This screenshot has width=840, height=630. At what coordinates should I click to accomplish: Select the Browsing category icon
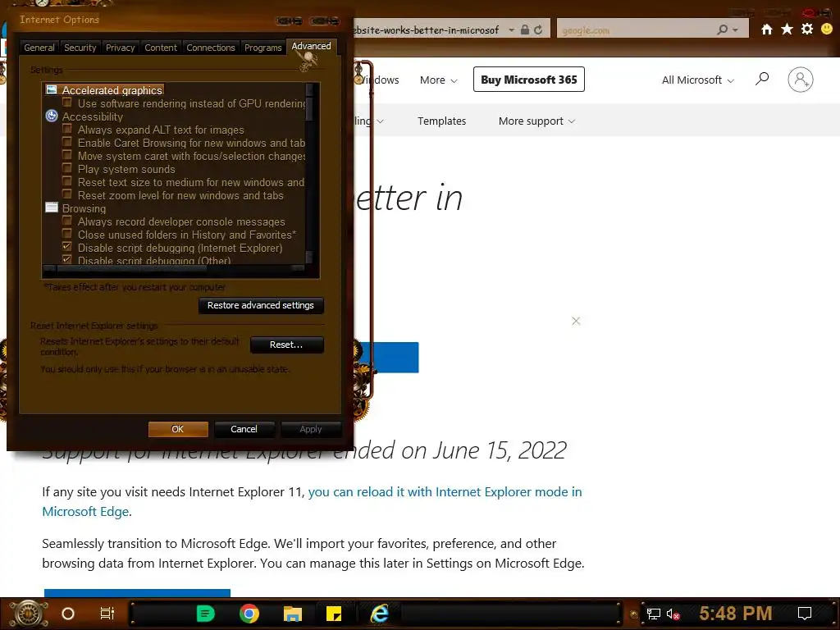point(52,208)
